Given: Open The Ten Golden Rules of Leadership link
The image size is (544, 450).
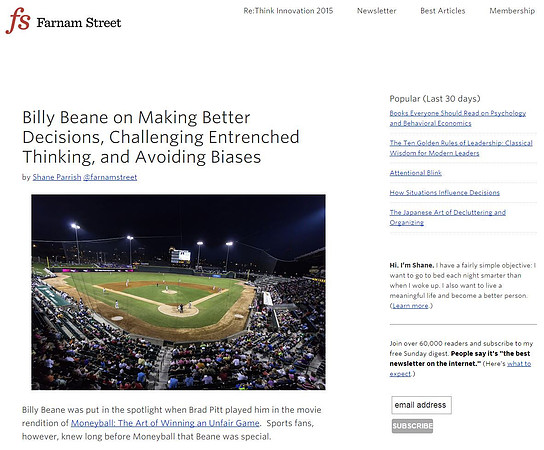Looking at the screenshot, I should tap(461, 148).
